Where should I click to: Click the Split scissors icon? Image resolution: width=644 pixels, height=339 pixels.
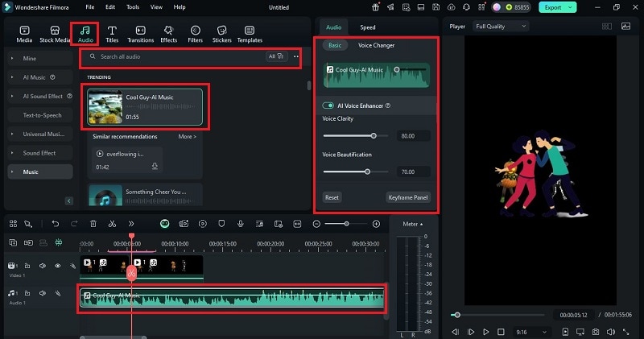point(112,224)
